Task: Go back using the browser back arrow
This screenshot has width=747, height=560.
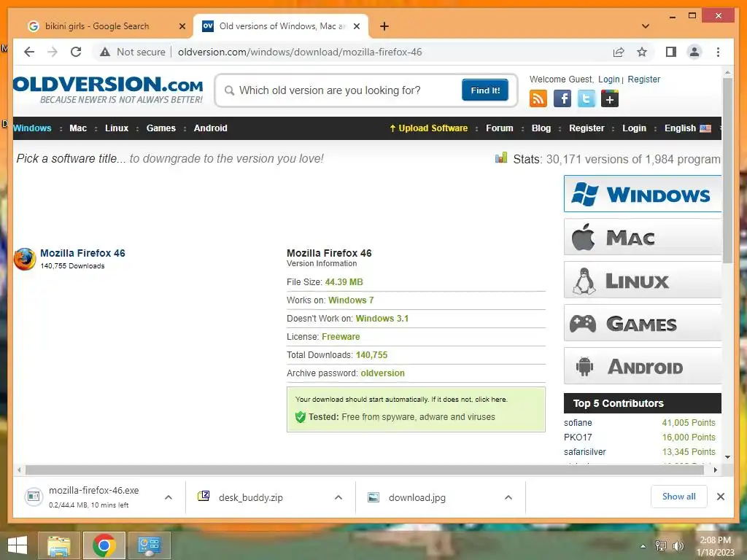Action: 29,52
